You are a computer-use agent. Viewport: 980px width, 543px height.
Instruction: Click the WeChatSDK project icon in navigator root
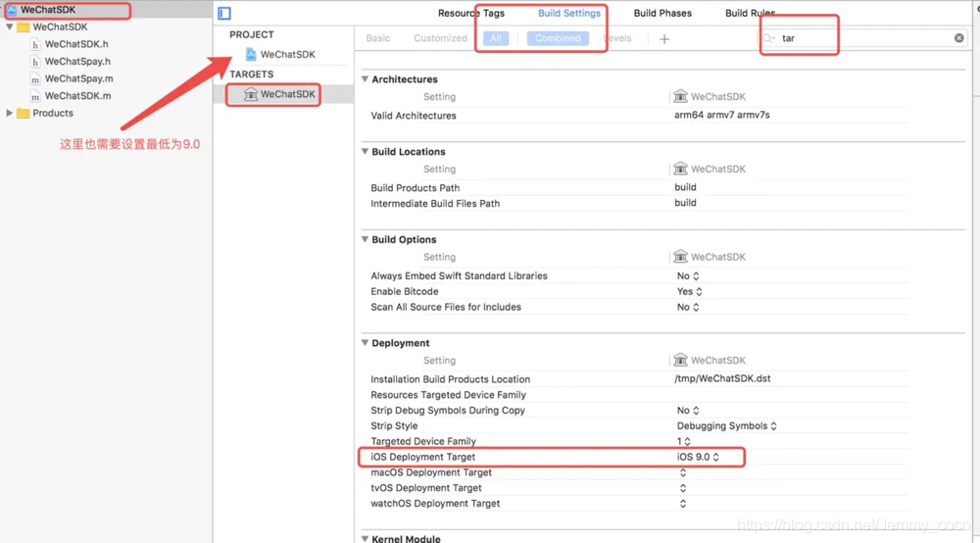pos(12,10)
